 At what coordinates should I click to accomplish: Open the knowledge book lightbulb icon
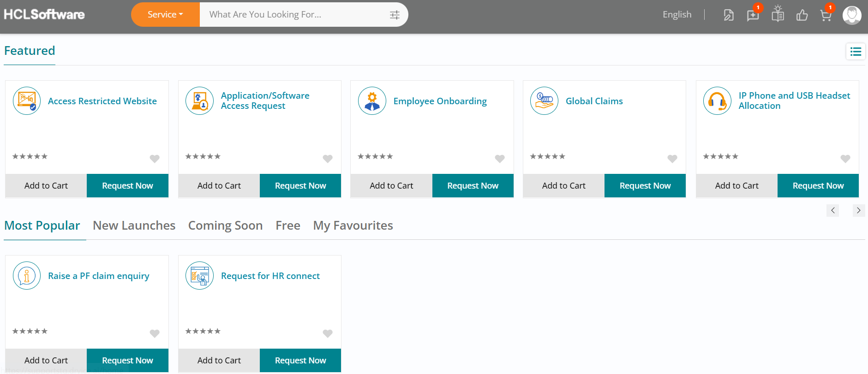point(778,14)
